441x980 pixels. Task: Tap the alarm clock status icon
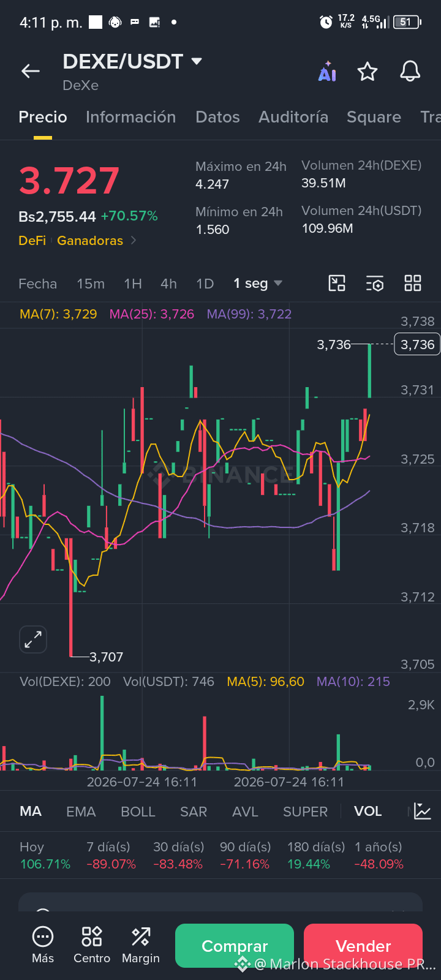click(326, 23)
